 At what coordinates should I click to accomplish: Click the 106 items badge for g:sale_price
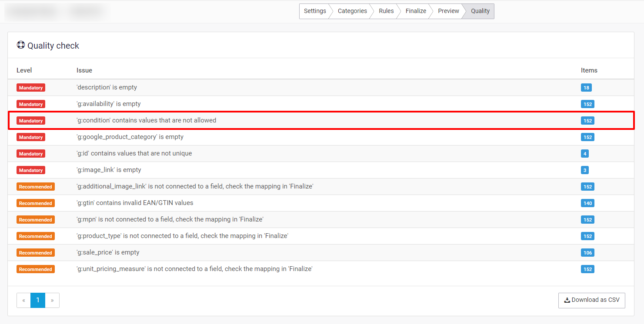[587, 253]
